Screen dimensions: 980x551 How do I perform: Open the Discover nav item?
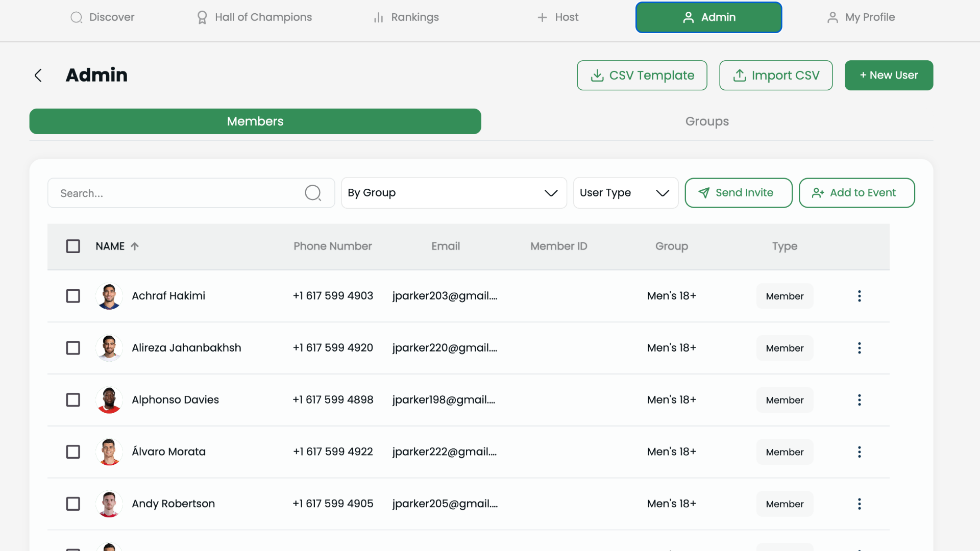point(102,17)
